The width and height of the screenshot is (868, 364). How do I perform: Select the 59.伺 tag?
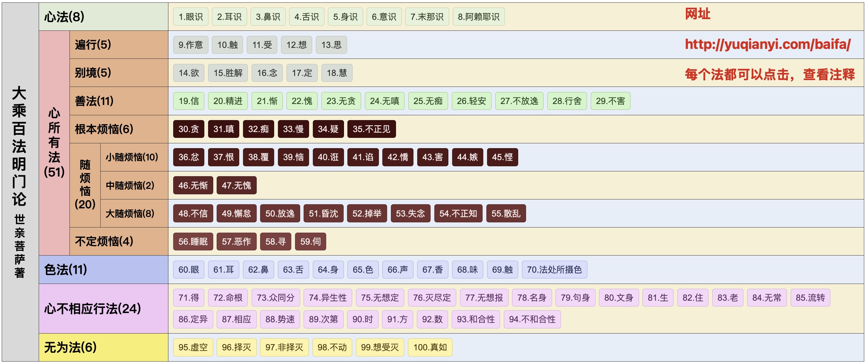click(x=310, y=242)
